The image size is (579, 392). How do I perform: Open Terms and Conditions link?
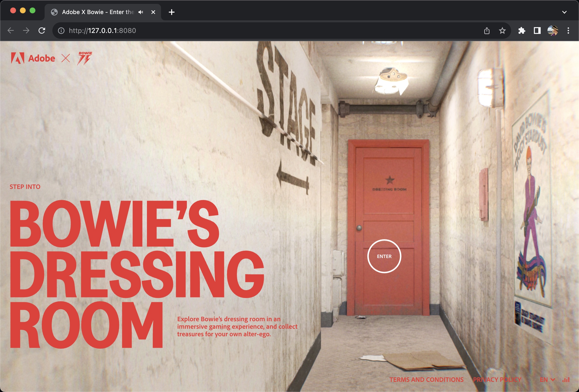(426, 380)
